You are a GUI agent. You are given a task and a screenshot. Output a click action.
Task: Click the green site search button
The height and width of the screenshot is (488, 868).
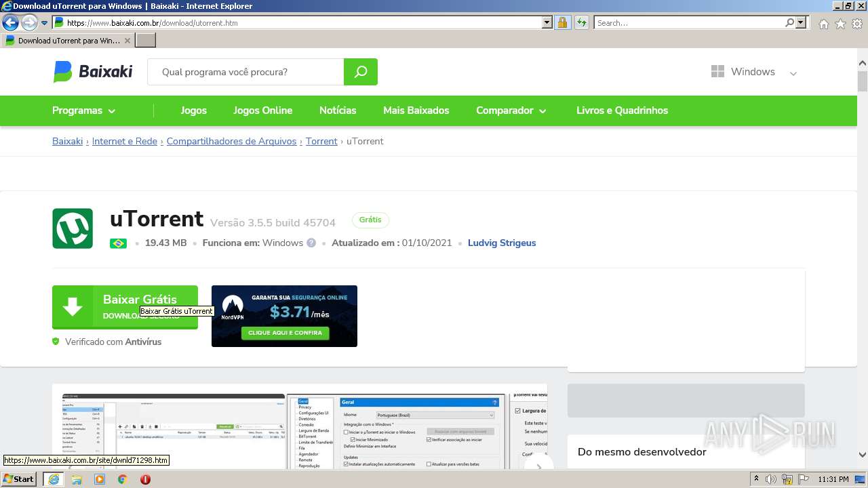pos(361,72)
